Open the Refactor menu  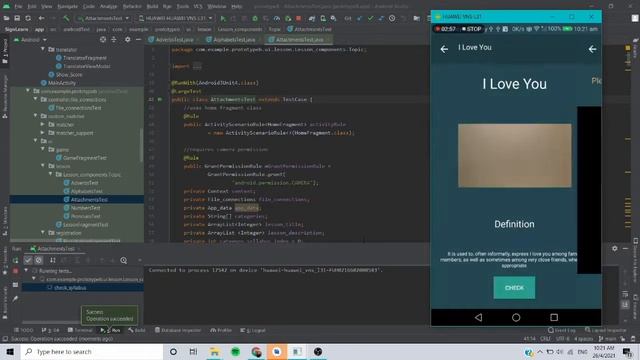[132, 7]
